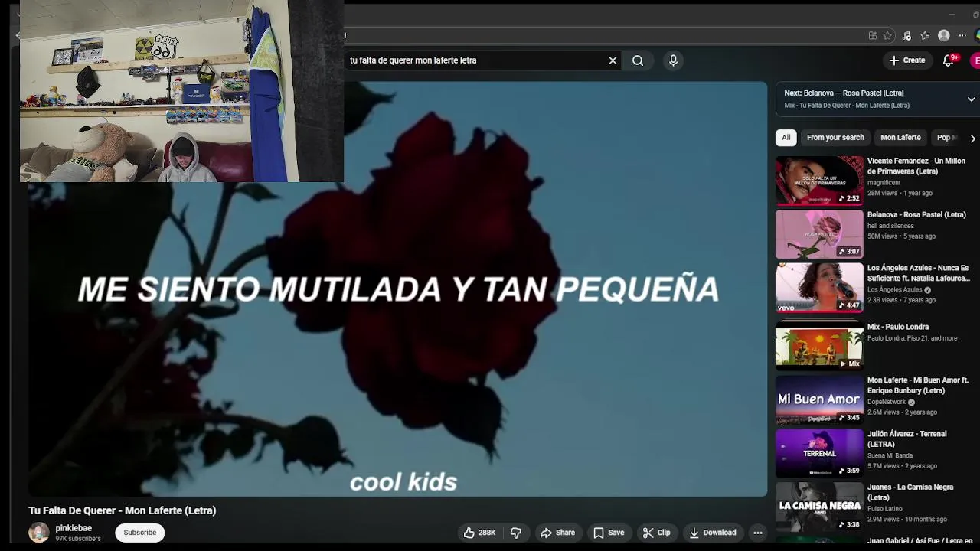Open Mix - Paulo Londra title
Image resolution: width=980 pixels, height=551 pixels.
898,327
